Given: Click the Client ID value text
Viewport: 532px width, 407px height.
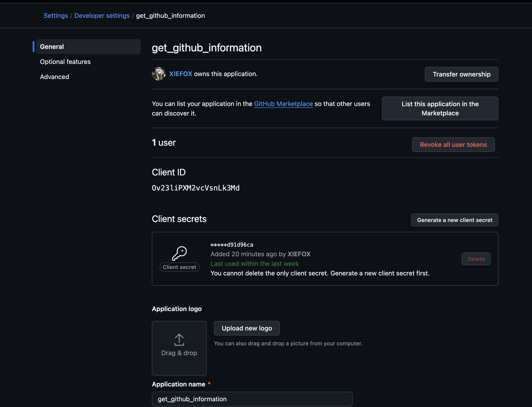Looking at the screenshot, I should (x=196, y=188).
